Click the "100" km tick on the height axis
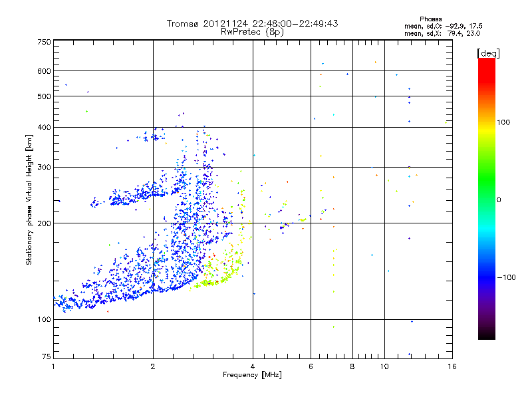 pos(44,320)
